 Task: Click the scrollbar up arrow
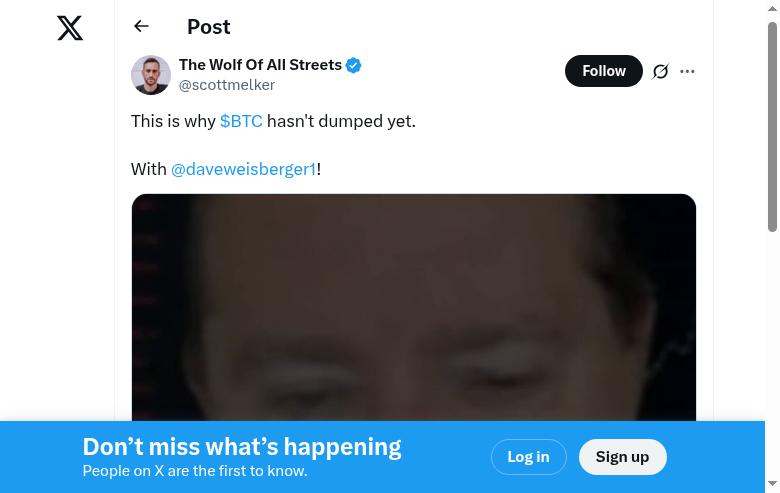pos(772,9)
